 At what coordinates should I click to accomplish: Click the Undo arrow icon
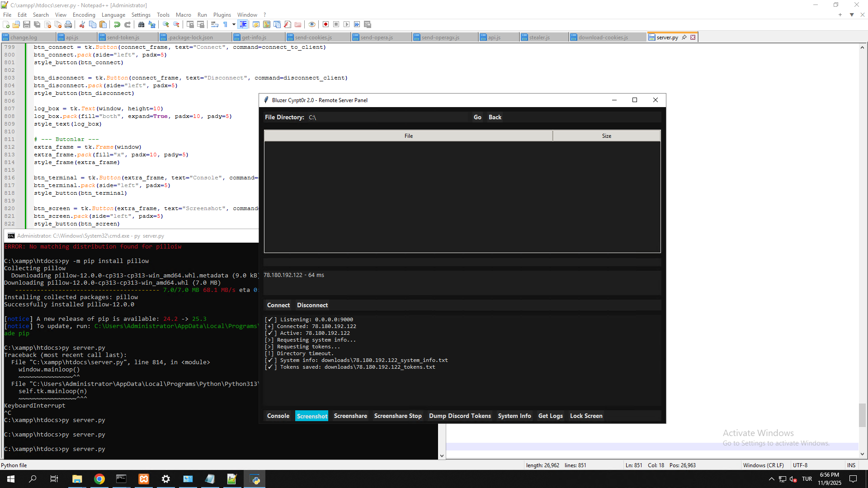(x=117, y=24)
